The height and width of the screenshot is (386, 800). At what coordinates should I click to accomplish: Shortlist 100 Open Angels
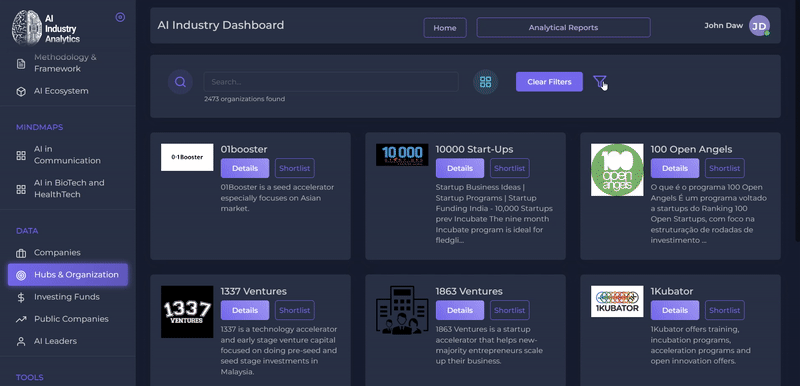724,168
